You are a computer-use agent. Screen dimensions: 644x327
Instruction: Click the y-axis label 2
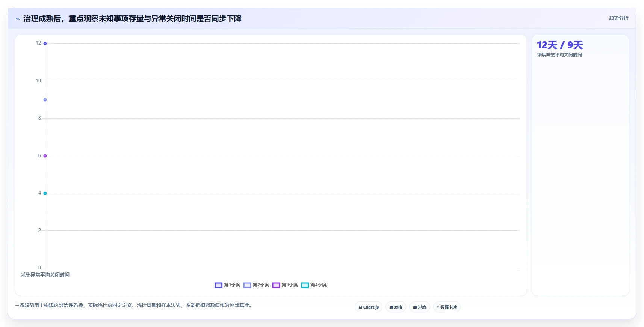tap(39, 230)
